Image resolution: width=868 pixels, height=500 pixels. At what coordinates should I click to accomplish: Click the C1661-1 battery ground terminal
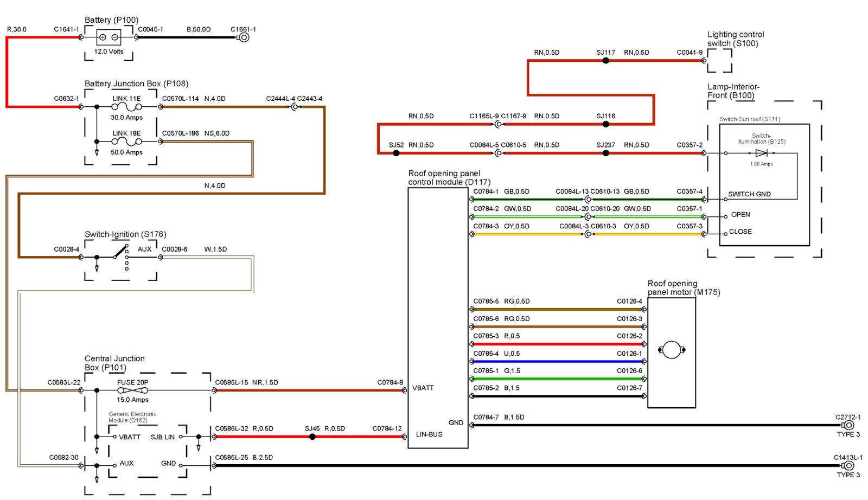tap(244, 37)
